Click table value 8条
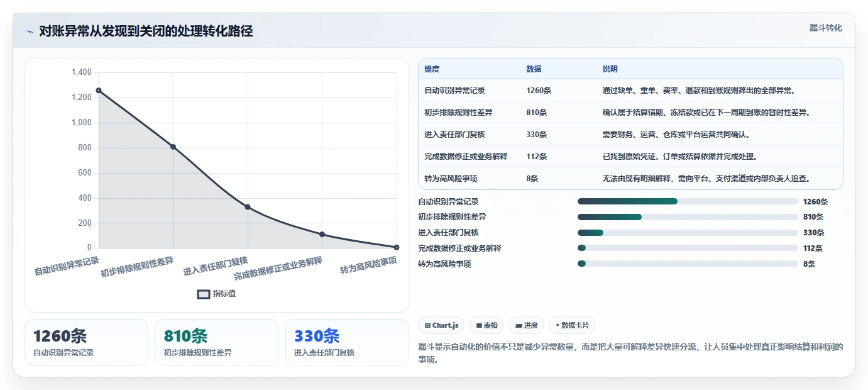Screen dimensions: 868x390 click(532, 179)
